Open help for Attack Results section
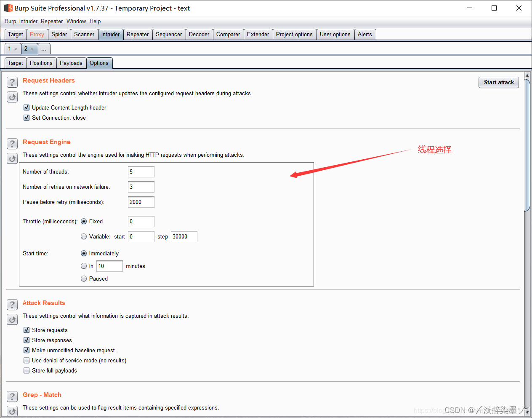 (12, 305)
